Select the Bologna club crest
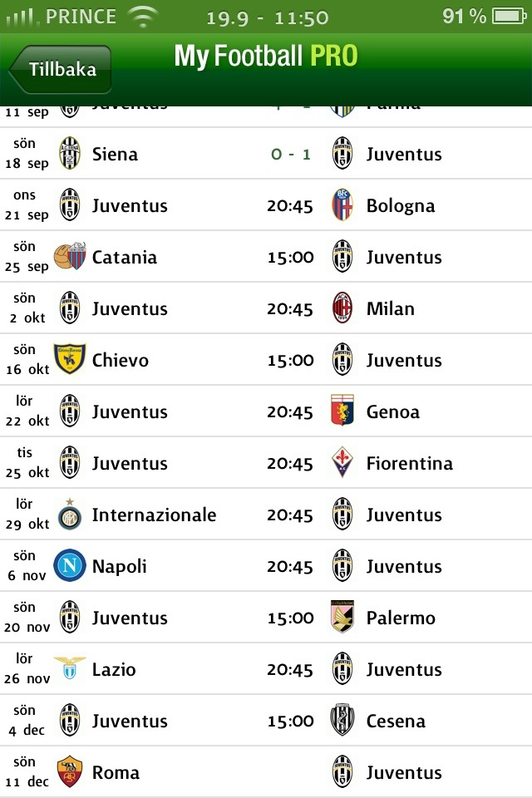 [342, 205]
